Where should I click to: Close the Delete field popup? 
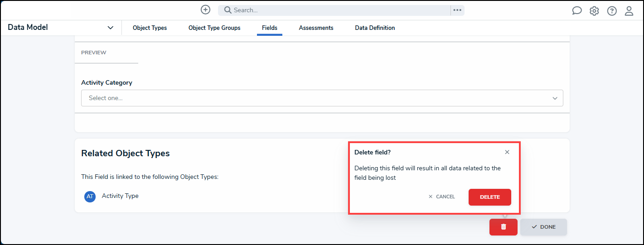pyautogui.click(x=507, y=152)
